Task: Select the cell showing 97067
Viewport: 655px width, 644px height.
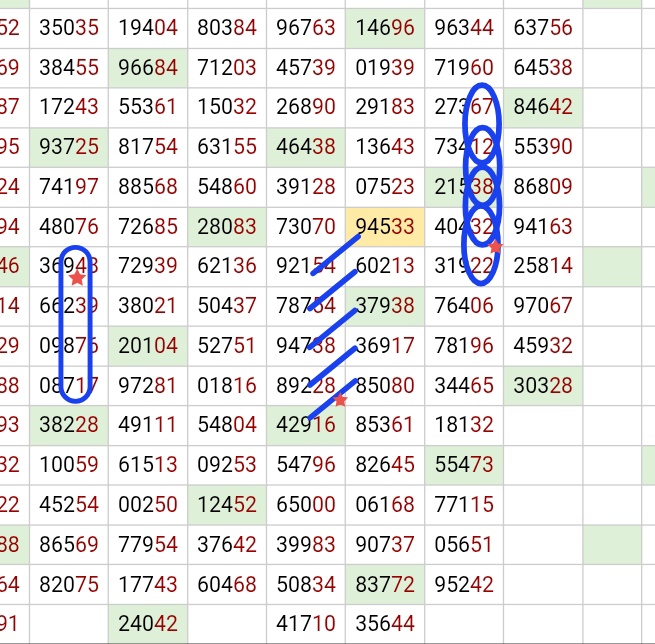Action: 543,306
